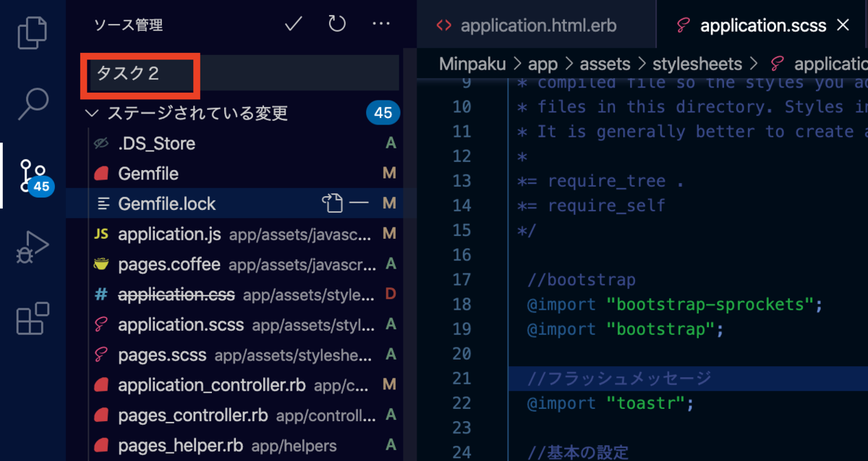Image resolution: width=868 pixels, height=461 pixels.
Task: Select the application.scss tab
Action: coord(762,25)
